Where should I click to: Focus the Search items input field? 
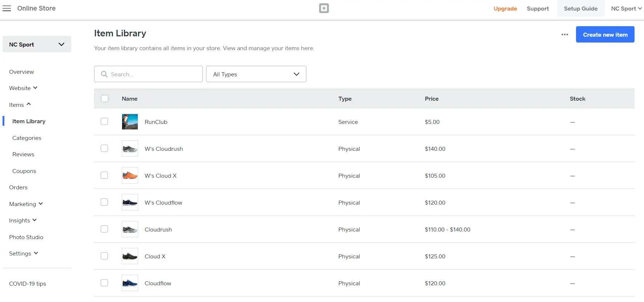tap(148, 74)
